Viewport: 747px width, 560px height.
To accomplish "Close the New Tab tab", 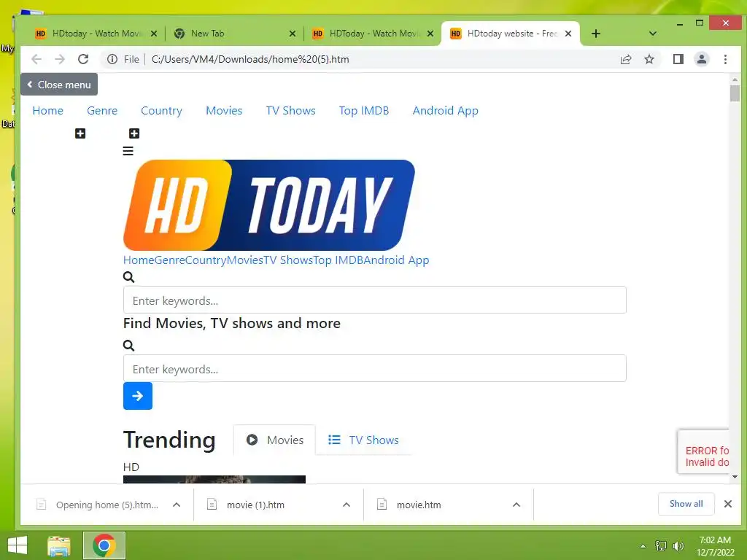I will coord(293,34).
